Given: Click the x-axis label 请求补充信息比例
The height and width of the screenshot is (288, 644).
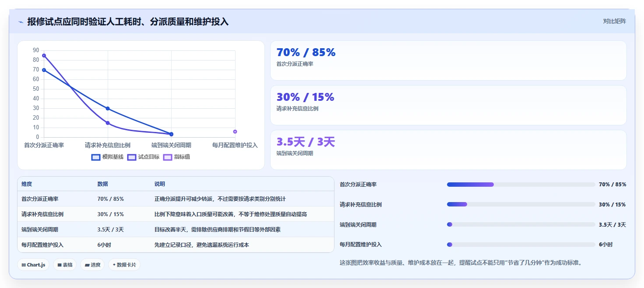Looking at the screenshot, I should (108, 145).
